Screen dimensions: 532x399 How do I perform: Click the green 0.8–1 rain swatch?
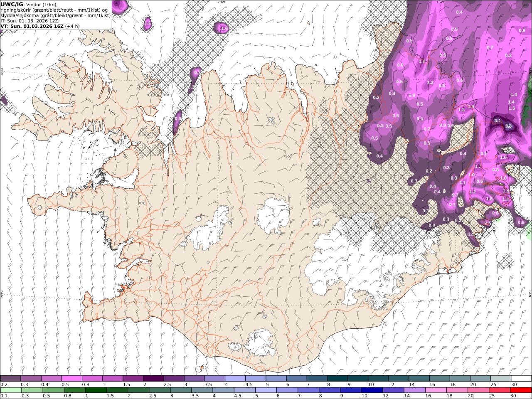tap(75, 390)
